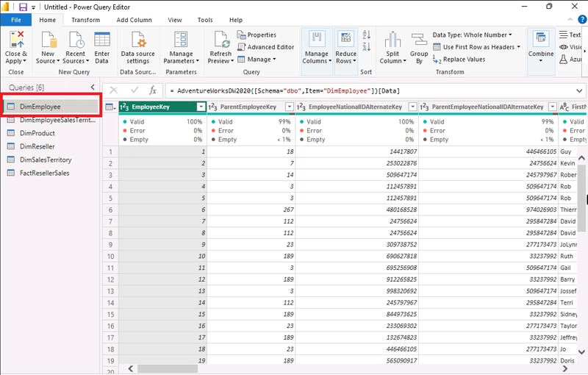Expand the formula bar chevron
Image resolution: width=588 pixels, height=375 pixels.
pyautogui.click(x=579, y=90)
